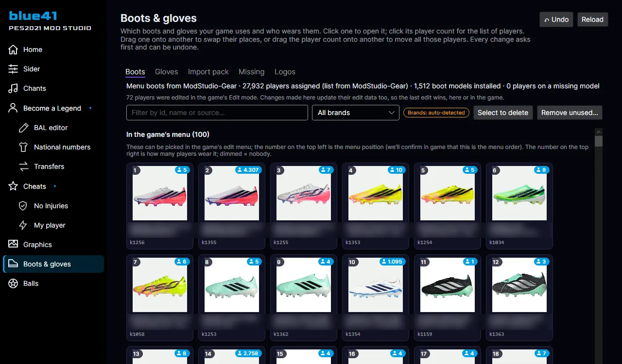
Task: Open boot thumbnail k1253 in slot 8
Action: coord(232,285)
